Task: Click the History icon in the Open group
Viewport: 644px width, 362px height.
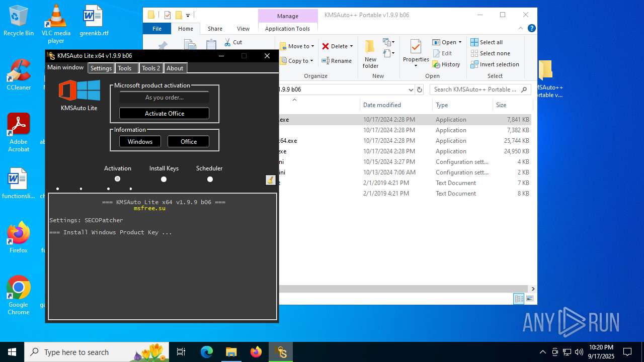Action: [x=436, y=64]
